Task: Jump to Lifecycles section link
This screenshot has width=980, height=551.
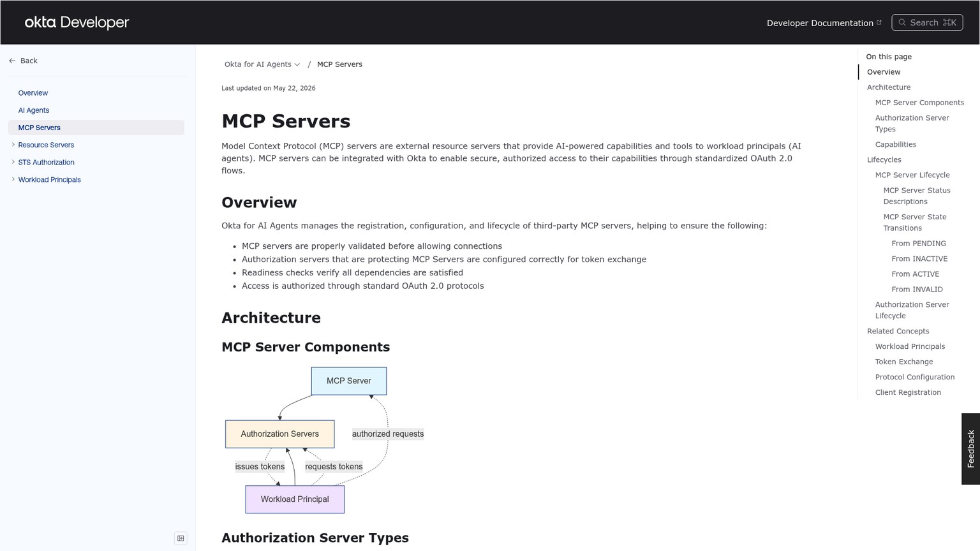Action: pos(884,160)
